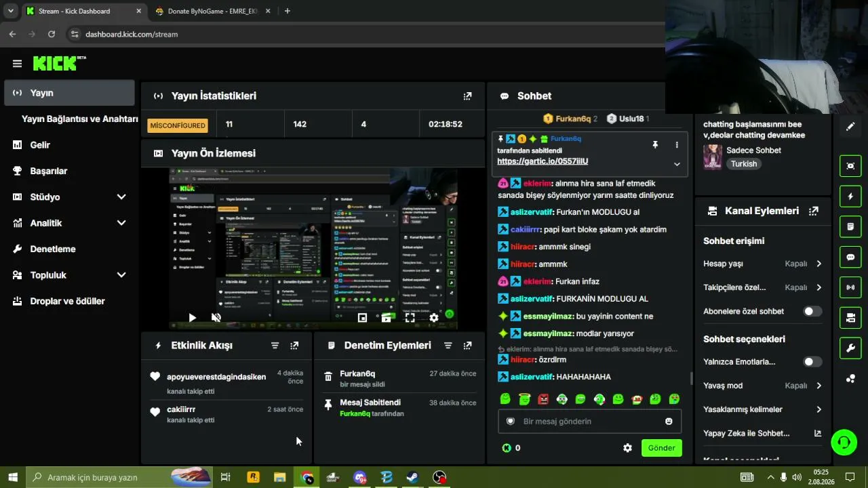Open Yavaş mod setting options
This screenshot has height=488, width=868.
coord(763,386)
